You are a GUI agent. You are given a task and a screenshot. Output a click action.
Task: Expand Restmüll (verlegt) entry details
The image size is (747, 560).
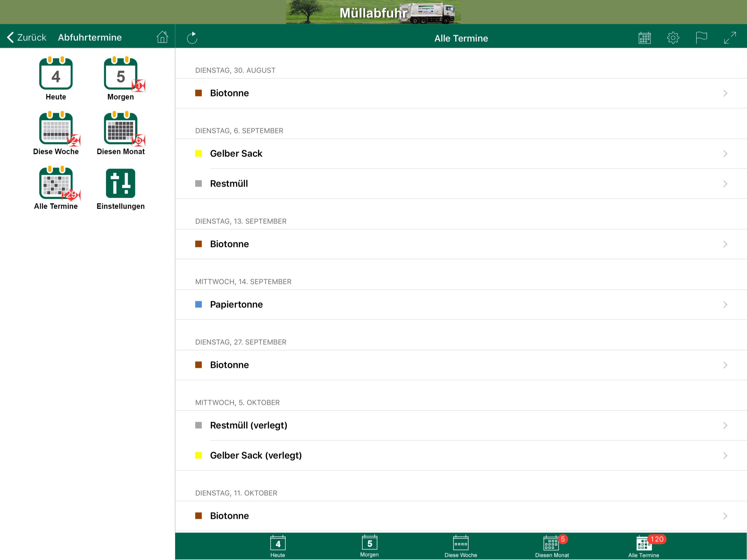[461, 425]
